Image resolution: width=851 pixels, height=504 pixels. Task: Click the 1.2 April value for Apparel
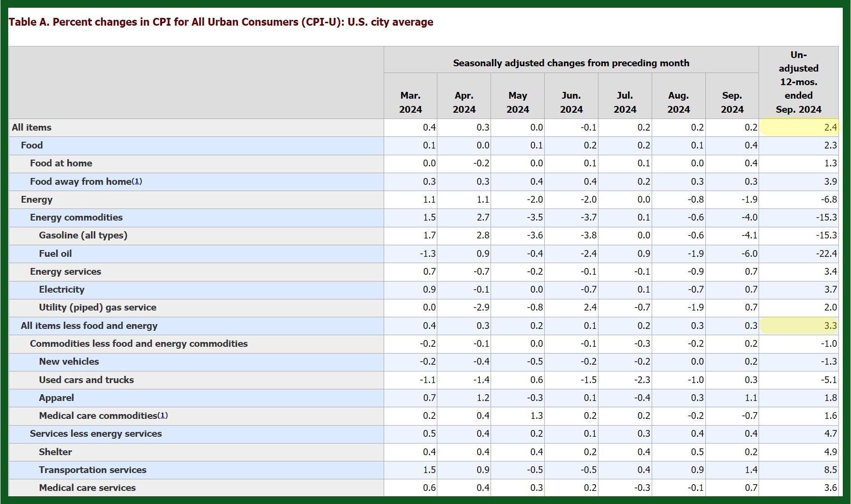tap(483, 398)
